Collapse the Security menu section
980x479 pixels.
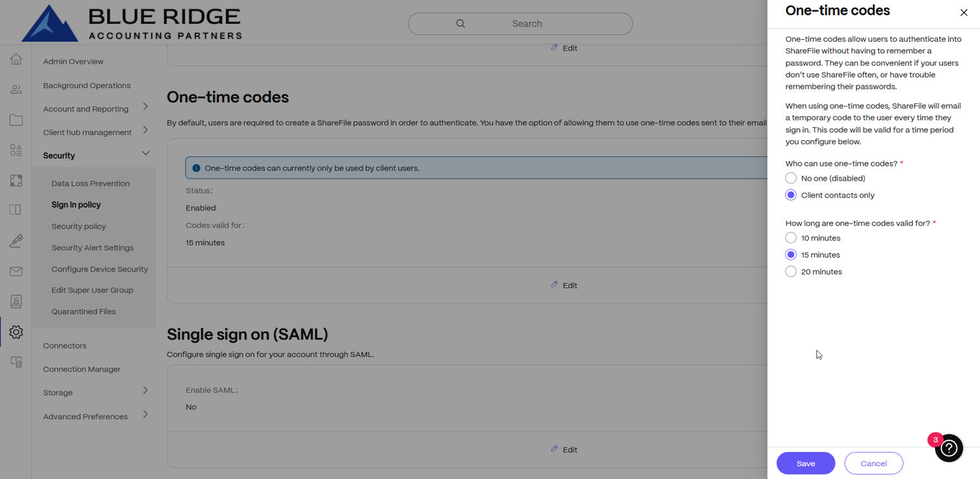click(145, 154)
